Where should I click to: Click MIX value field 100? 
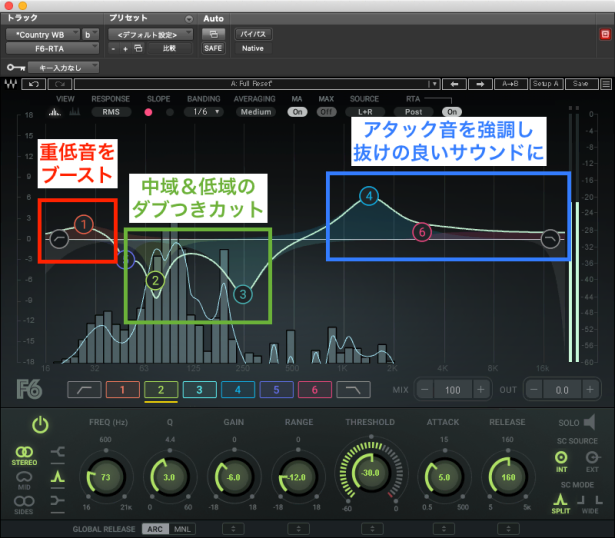click(453, 390)
